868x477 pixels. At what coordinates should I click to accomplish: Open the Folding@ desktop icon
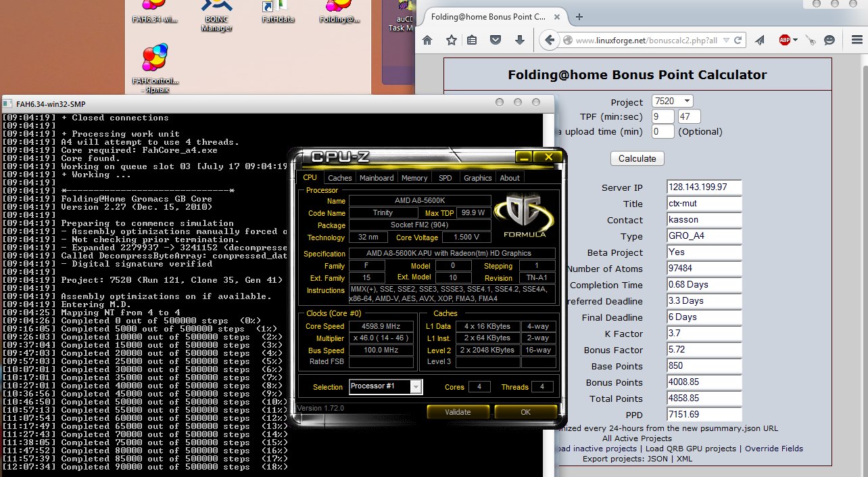(x=339, y=12)
